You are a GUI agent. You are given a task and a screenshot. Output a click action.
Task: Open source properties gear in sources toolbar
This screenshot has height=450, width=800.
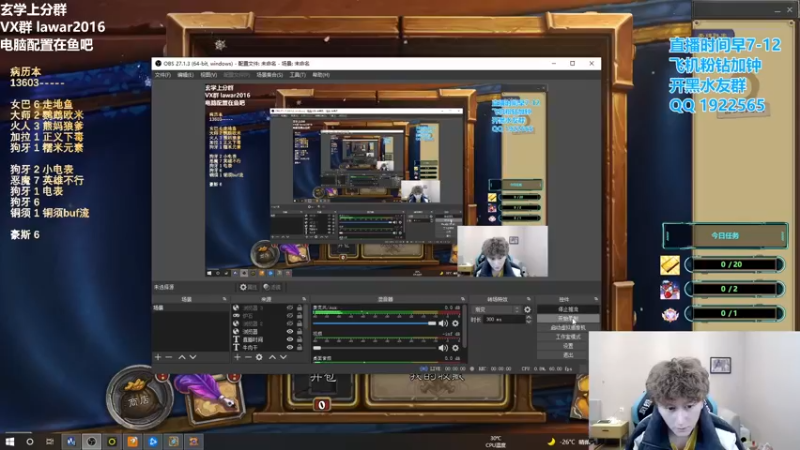point(259,357)
